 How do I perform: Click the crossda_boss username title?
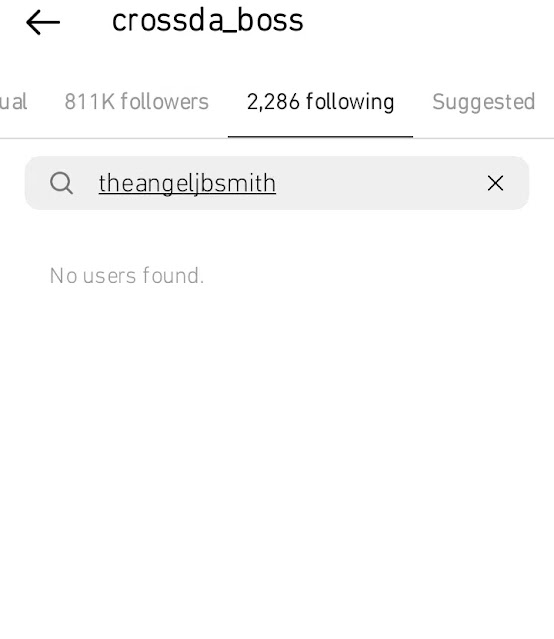pos(207,21)
